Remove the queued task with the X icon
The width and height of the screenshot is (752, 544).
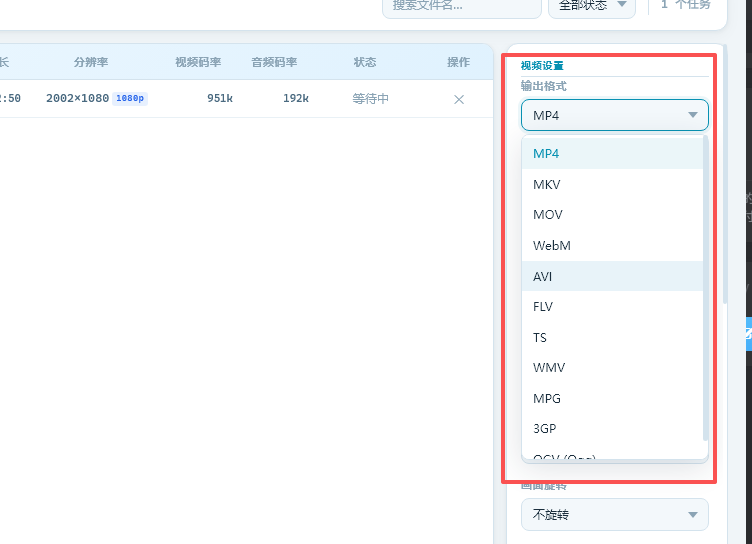click(459, 99)
